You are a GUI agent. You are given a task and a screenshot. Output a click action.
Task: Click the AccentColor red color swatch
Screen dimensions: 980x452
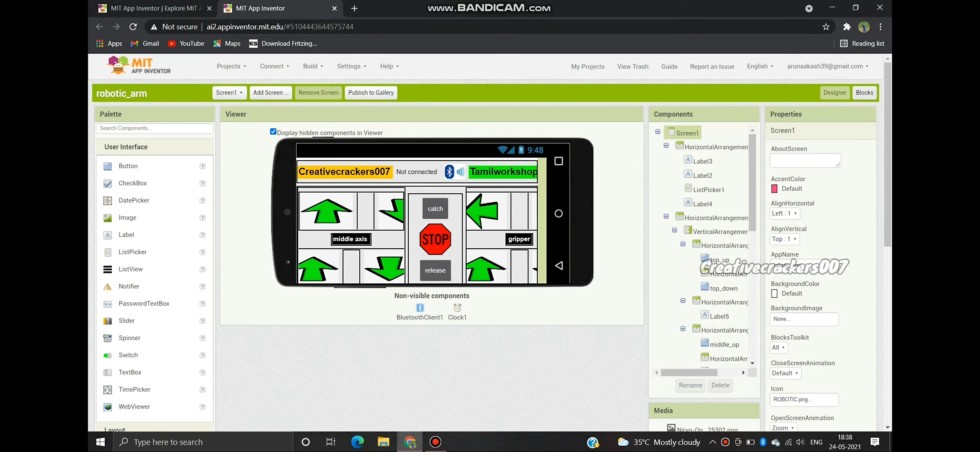point(774,189)
